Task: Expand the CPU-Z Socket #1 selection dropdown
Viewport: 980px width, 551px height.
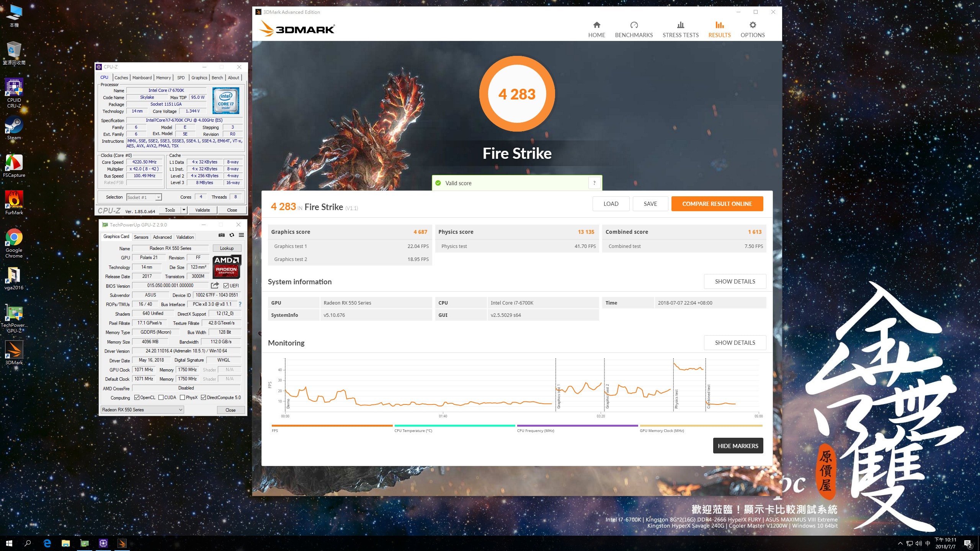Action: coord(158,197)
